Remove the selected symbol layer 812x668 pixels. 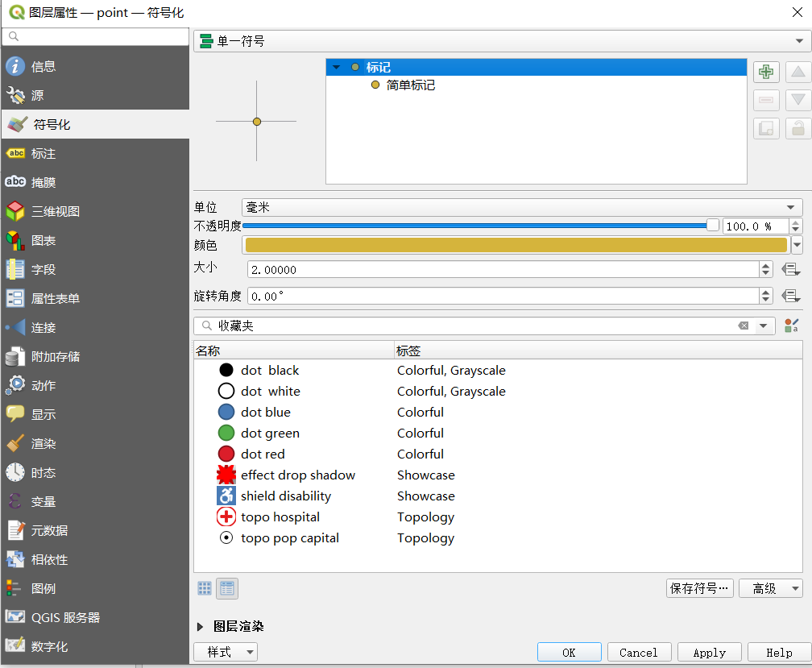[x=765, y=100]
